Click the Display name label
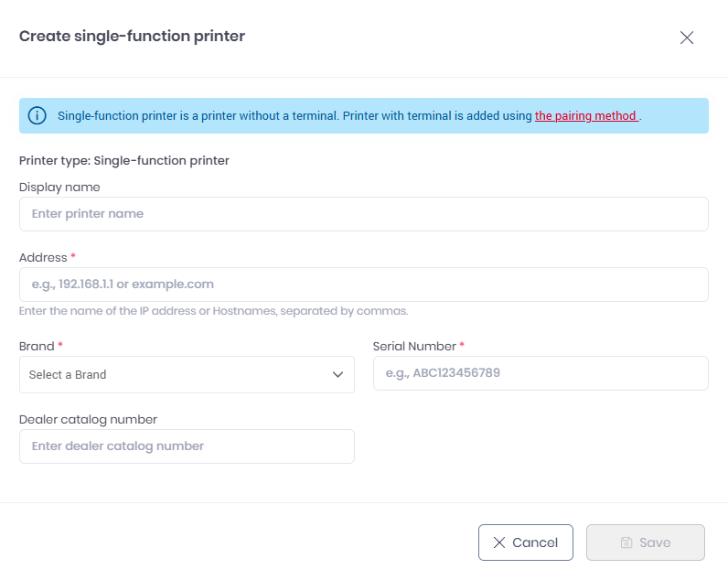The image size is (728, 580). pos(59,187)
